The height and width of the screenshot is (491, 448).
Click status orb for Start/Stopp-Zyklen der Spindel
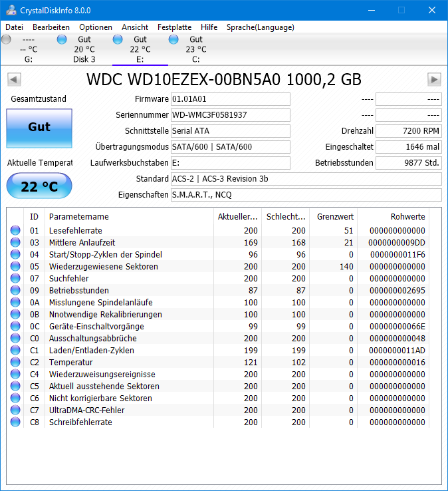15,254
